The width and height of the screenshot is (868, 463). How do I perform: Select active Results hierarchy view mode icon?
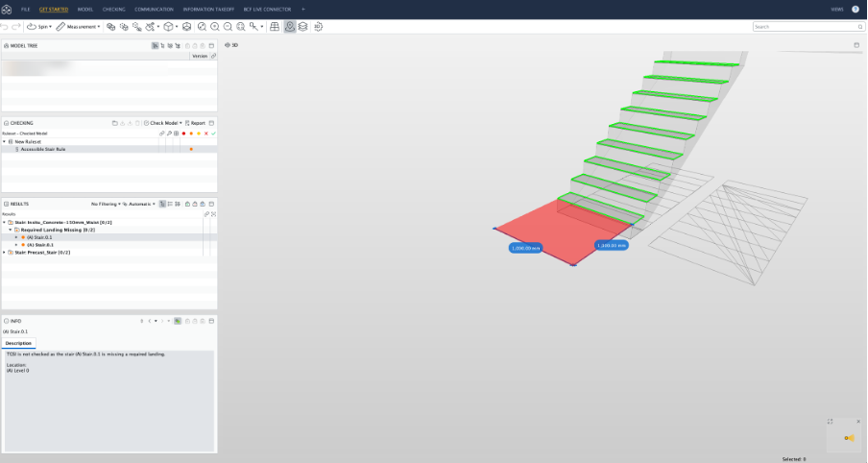[x=162, y=204]
